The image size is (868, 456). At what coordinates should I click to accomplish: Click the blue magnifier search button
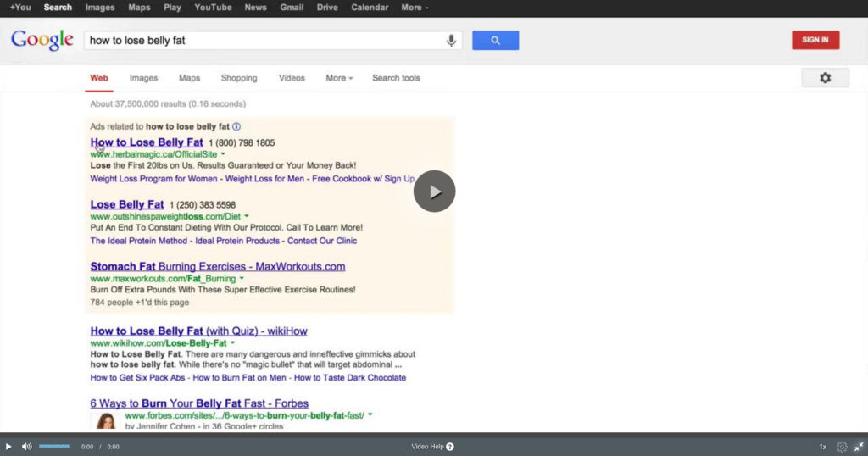pos(495,41)
